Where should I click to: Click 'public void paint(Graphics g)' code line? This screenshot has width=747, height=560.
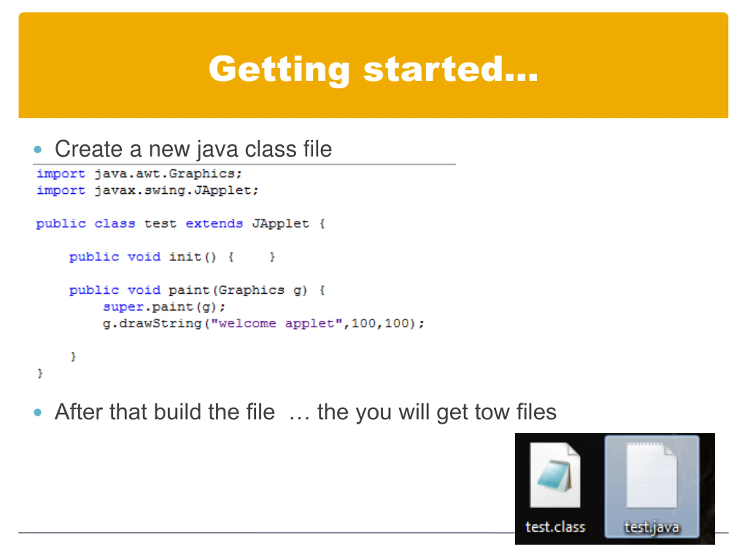pyautogui.click(x=197, y=290)
